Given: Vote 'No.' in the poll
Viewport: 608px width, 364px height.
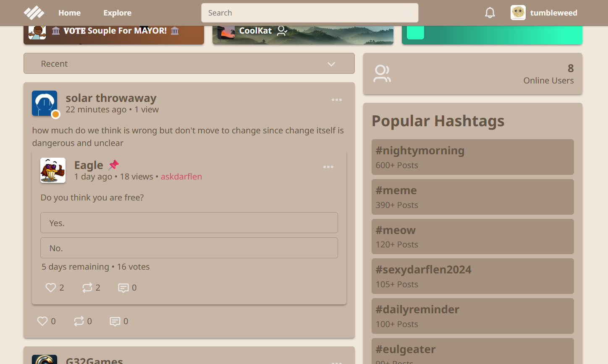Looking at the screenshot, I should point(189,248).
